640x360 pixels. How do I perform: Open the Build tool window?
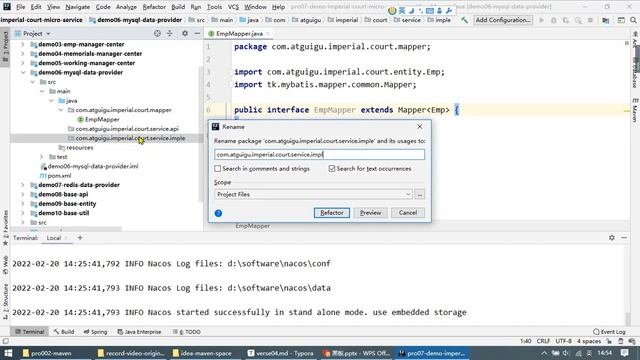click(x=64, y=332)
